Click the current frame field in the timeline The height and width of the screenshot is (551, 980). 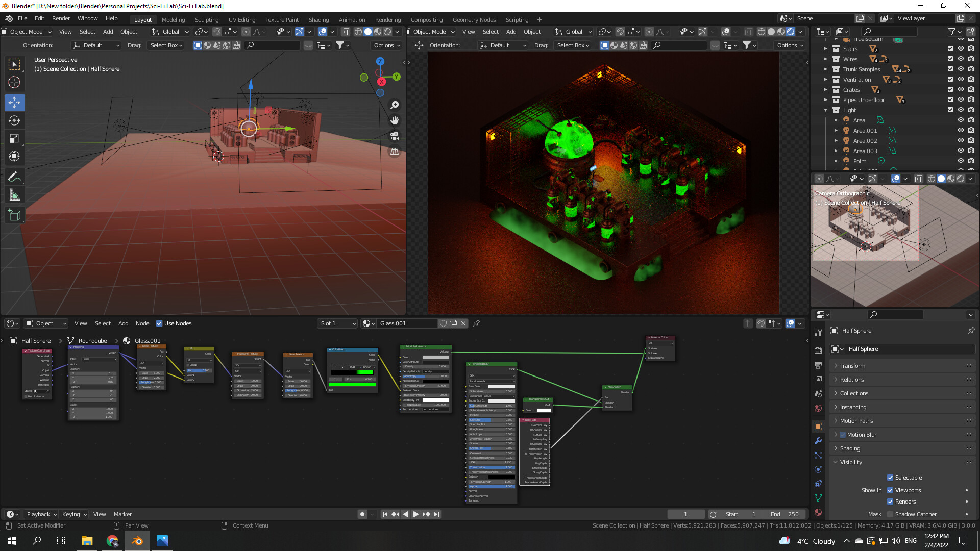tap(685, 514)
